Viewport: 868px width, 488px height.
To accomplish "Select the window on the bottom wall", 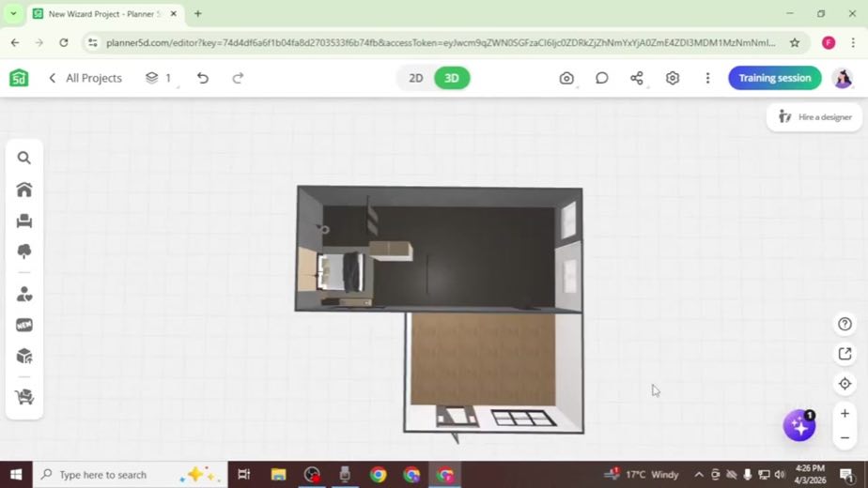I will (523, 418).
